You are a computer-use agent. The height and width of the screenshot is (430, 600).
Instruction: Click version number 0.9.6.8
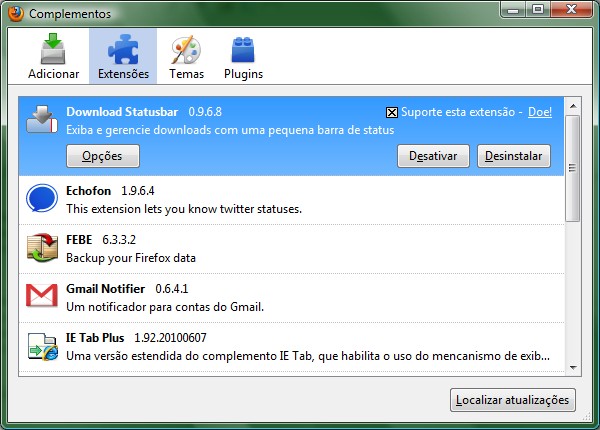[x=205, y=112]
